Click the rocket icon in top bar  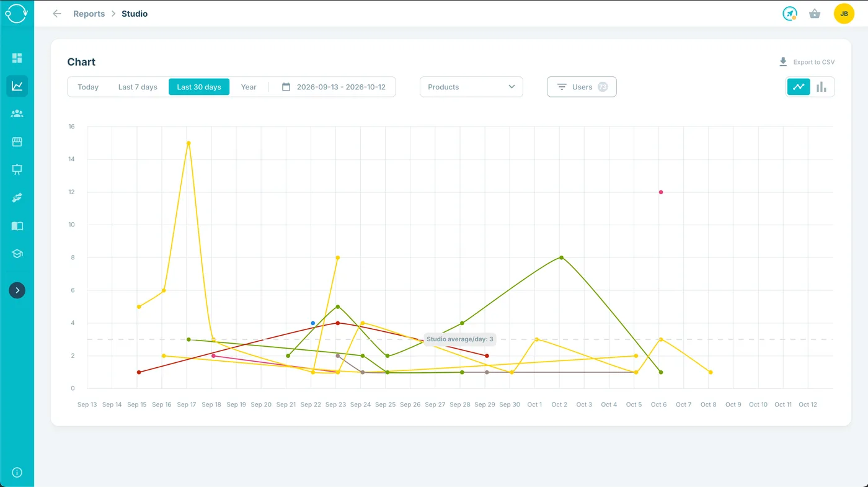tap(789, 14)
